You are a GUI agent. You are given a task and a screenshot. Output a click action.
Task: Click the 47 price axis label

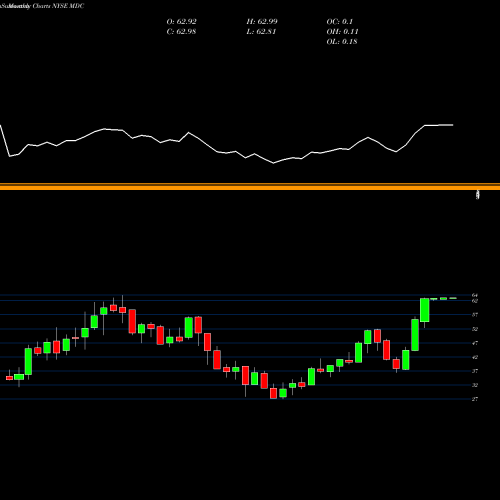(475, 343)
